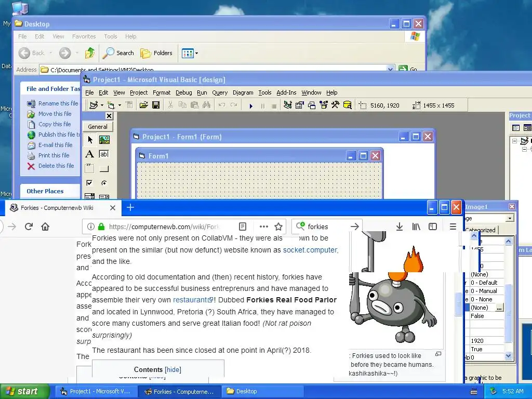The height and width of the screenshot is (399, 532).
Task: Open Firefox page actions (three dots)
Action: pyautogui.click(x=263, y=227)
